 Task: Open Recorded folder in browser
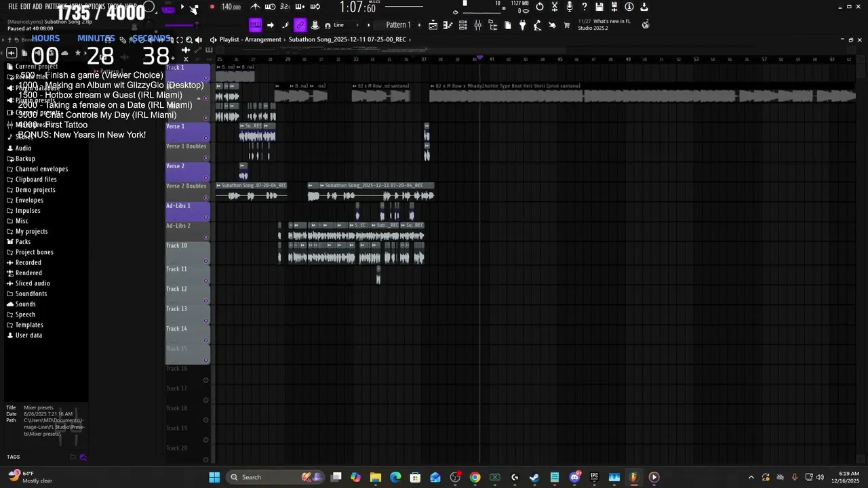(x=28, y=262)
